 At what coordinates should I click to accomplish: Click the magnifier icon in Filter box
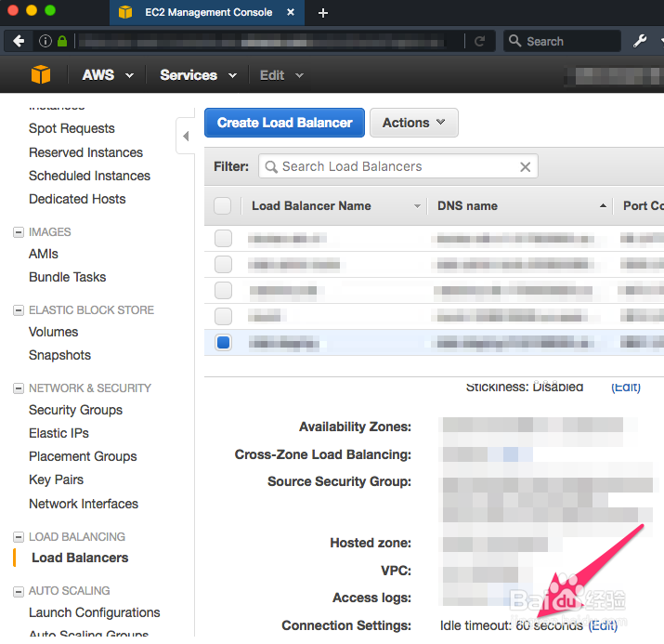click(x=271, y=167)
